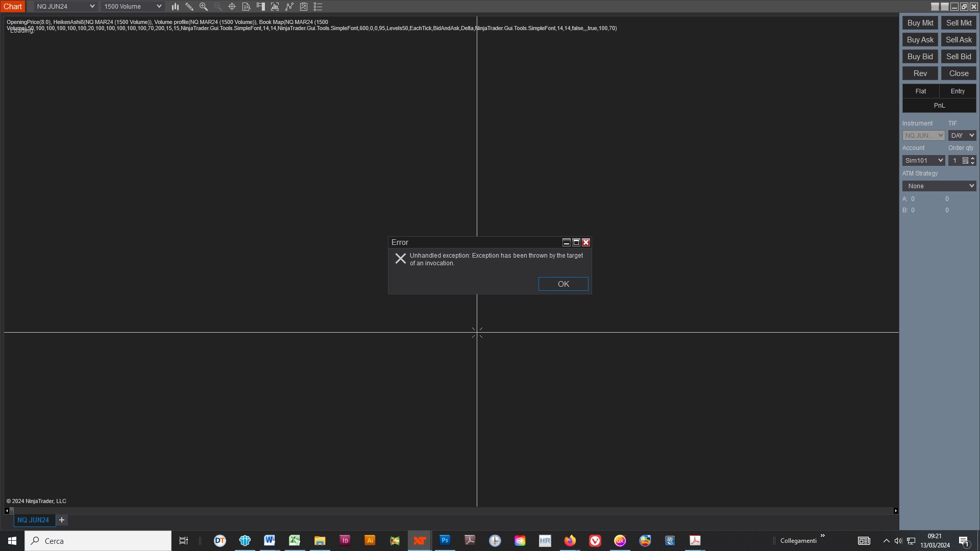Open the ATM Strategy None dropdown

click(x=939, y=186)
